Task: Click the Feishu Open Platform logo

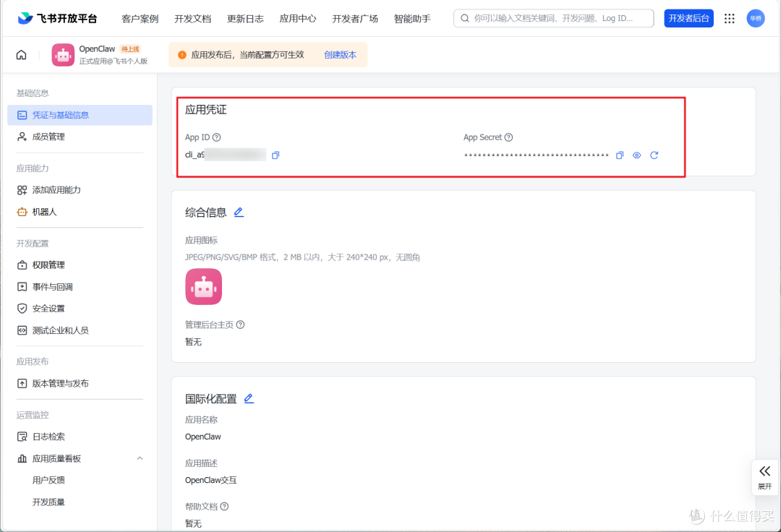Action: (57, 18)
